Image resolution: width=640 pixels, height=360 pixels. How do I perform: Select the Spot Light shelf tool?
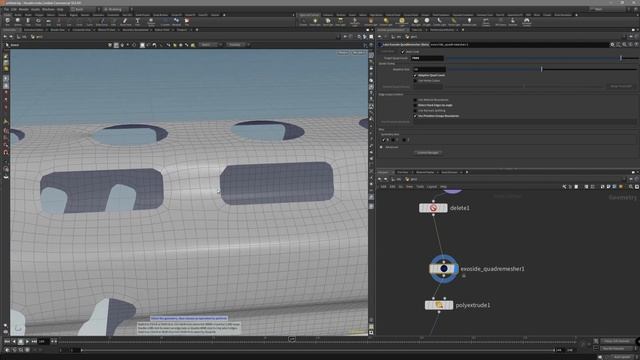(x=328, y=21)
